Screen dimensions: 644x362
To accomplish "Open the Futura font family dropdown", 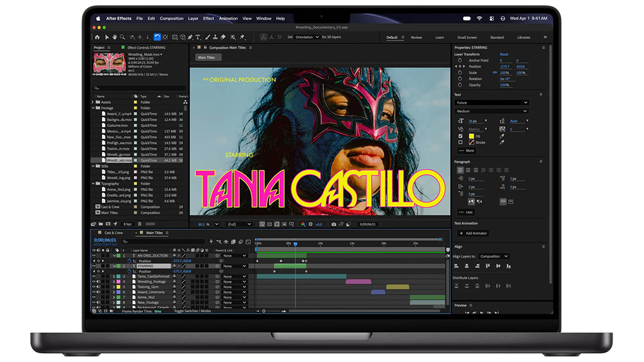I will click(x=491, y=102).
